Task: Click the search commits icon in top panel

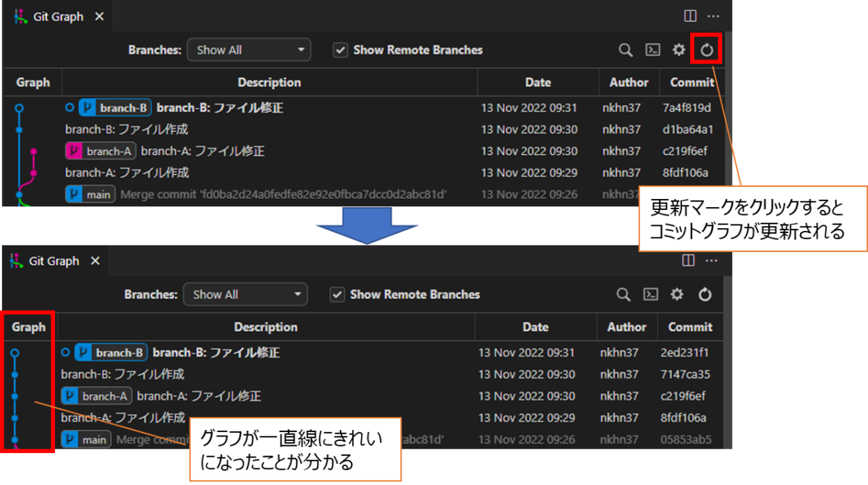Action: [x=626, y=50]
